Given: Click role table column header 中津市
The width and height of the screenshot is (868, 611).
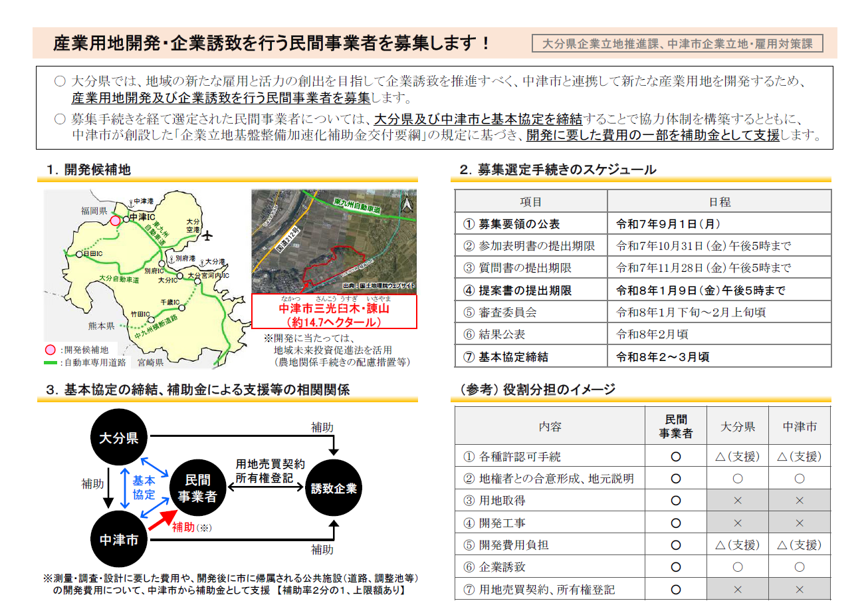Looking at the screenshot, I should coord(800,426).
